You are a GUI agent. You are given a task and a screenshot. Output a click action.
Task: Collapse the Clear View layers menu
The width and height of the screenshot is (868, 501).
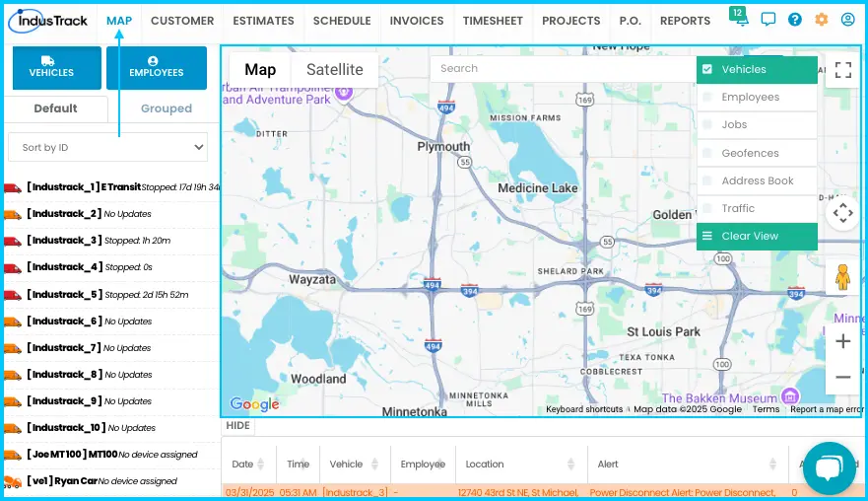click(x=757, y=236)
